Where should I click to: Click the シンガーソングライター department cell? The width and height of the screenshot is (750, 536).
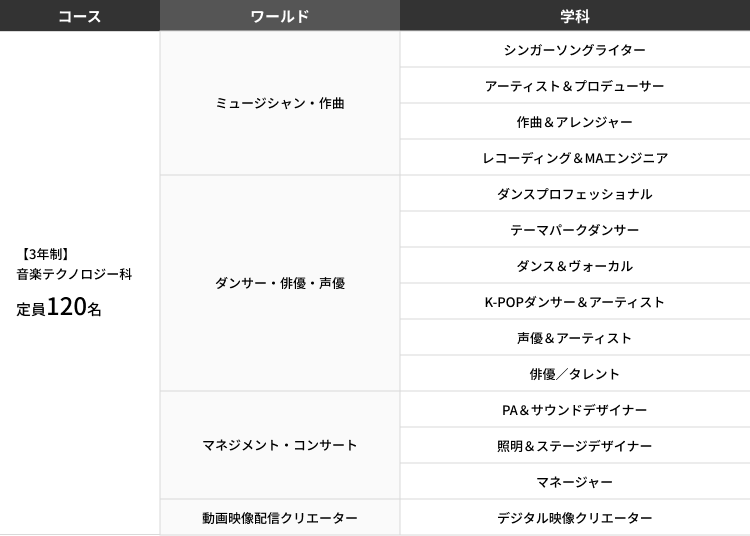574,50
